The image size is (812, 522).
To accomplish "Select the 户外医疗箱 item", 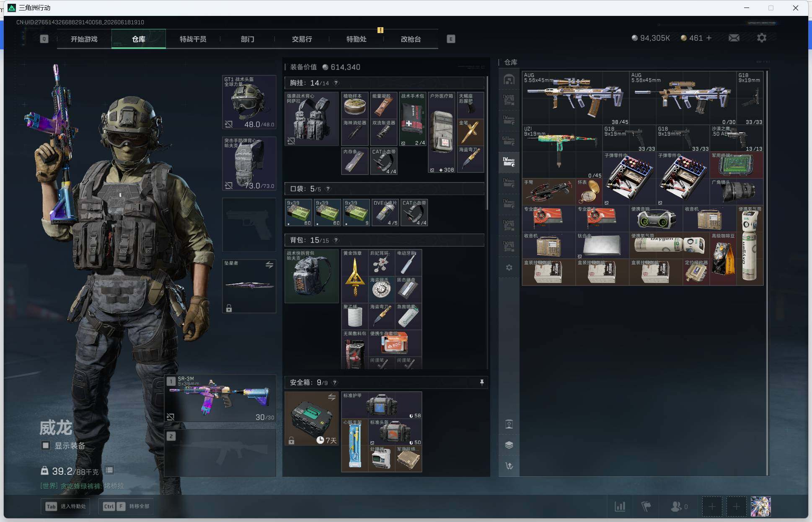I will (442, 132).
